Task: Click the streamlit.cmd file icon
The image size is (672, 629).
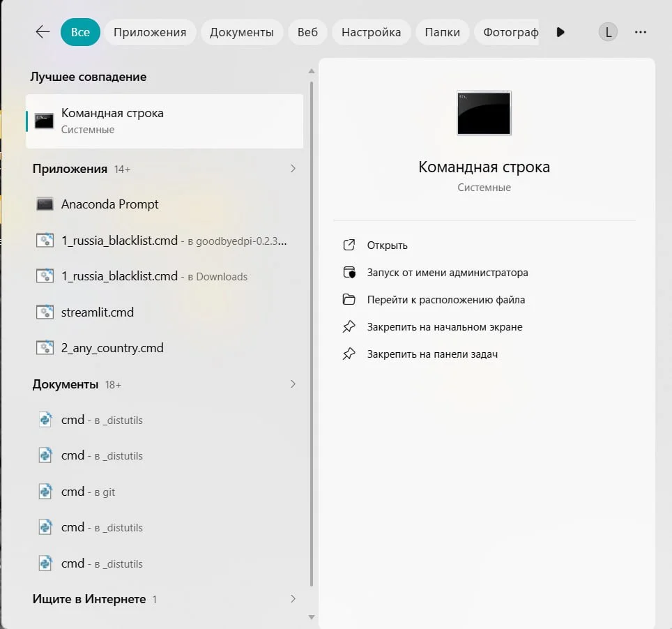Action: pos(45,312)
